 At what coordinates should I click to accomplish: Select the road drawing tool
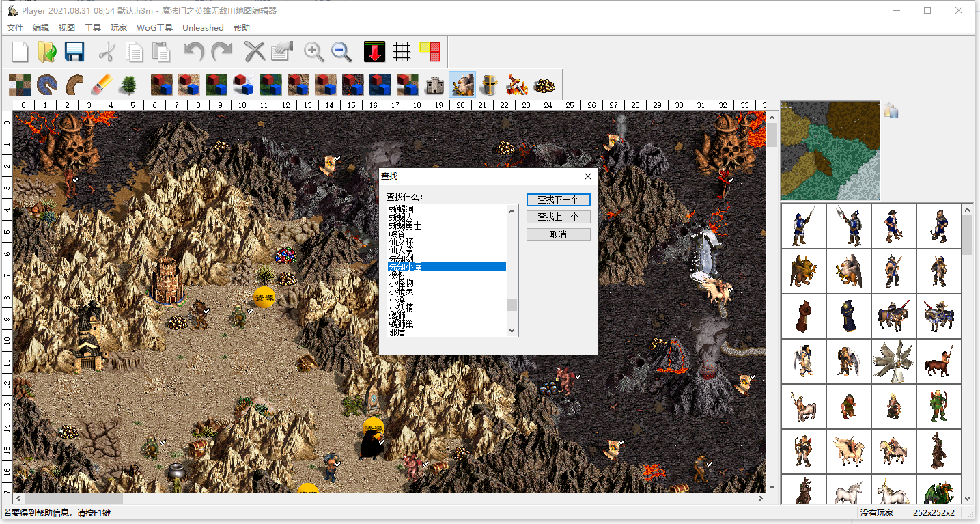74,85
